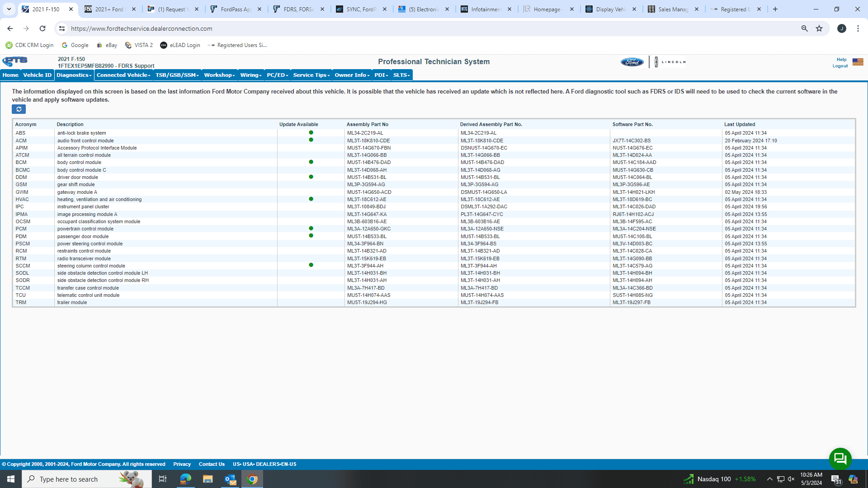The height and width of the screenshot is (488, 868).
Task: Open the Owner Info dropdown
Action: (351, 75)
